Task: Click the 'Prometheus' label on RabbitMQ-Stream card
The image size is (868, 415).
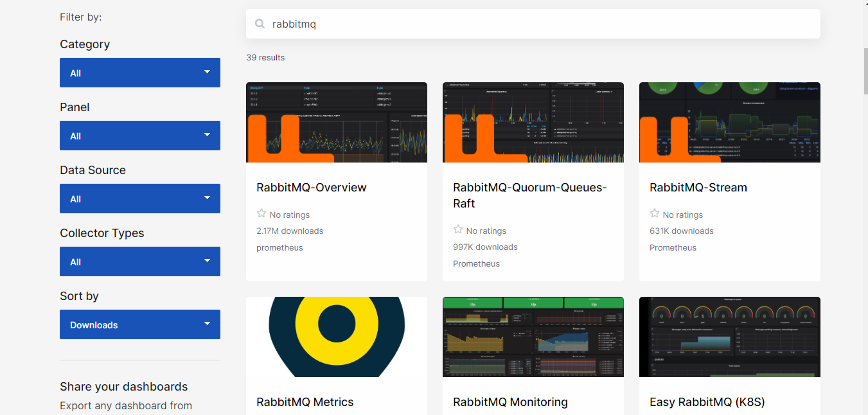Action: point(673,248)
